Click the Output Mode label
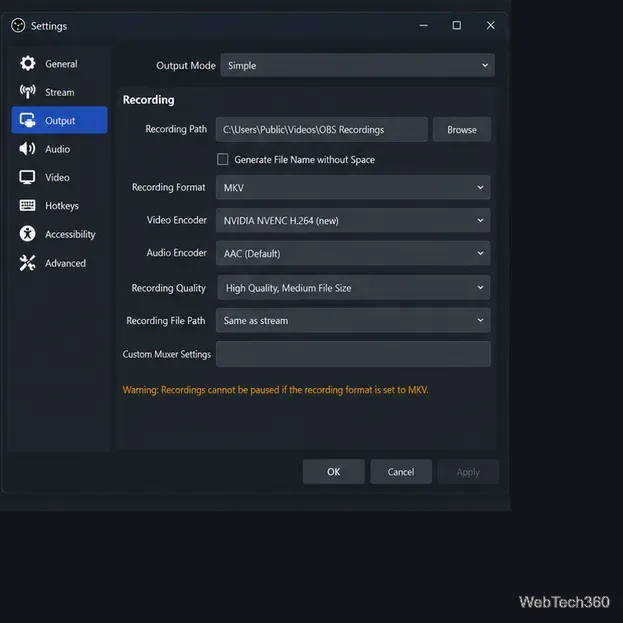623x623 pixels. (x=186, y=66)
